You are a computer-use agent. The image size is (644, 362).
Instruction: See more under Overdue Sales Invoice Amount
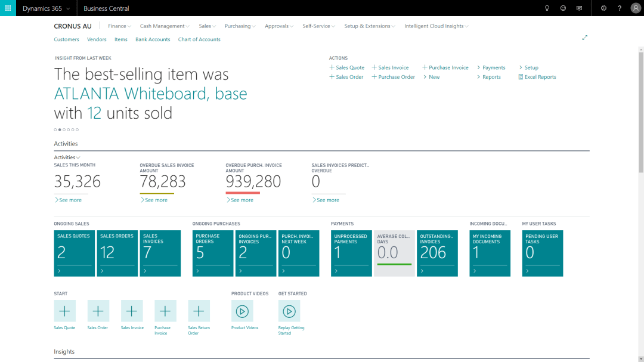154,200
